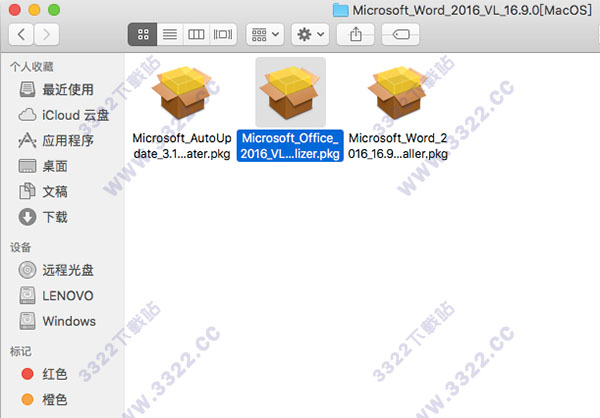Click the filename Microsoft_AutoUpdate_3.1...ater.pkg
Viewport: 600px width, 418px height.
182,146
